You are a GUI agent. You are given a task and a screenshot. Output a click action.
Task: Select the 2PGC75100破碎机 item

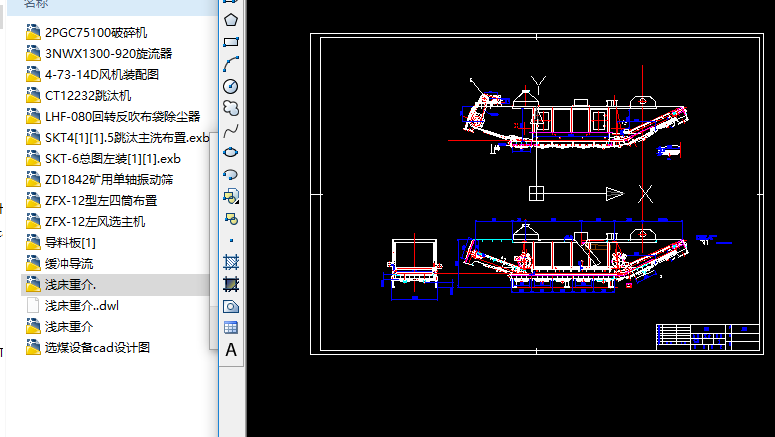(x=86, y=33)
